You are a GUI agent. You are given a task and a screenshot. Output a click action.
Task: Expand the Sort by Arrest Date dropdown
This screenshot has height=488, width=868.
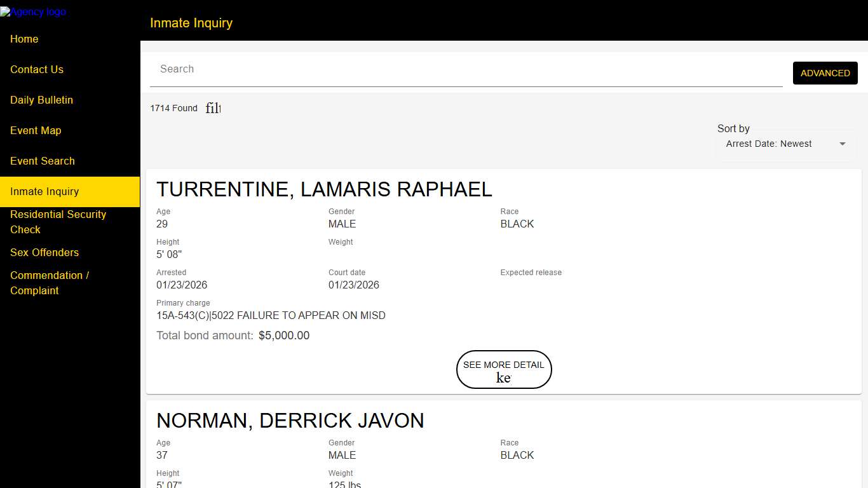(785, 144)
